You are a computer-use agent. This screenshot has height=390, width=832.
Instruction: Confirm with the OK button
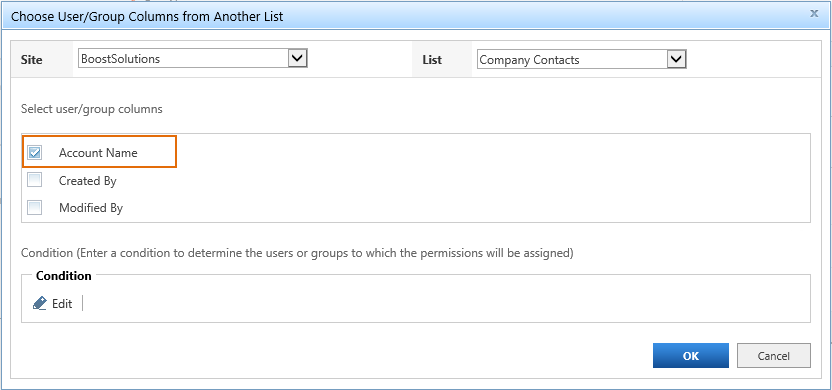[x=691, y=356]
